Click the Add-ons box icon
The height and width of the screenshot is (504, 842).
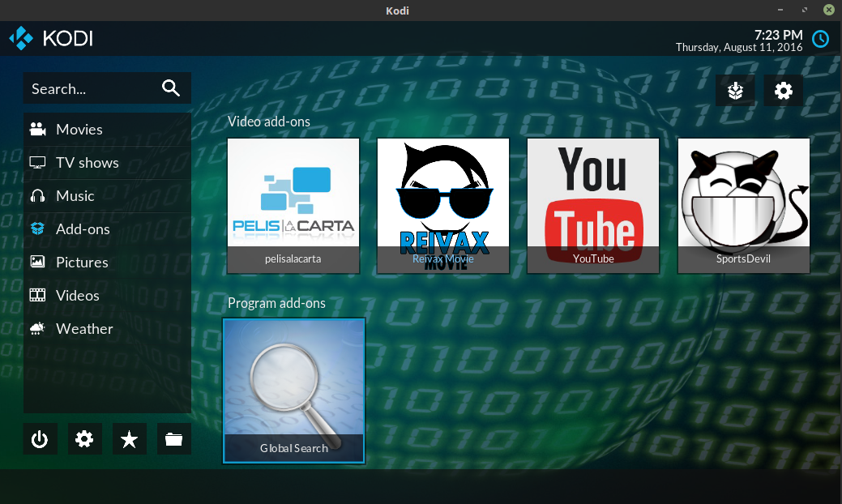[x=37, y=229]
